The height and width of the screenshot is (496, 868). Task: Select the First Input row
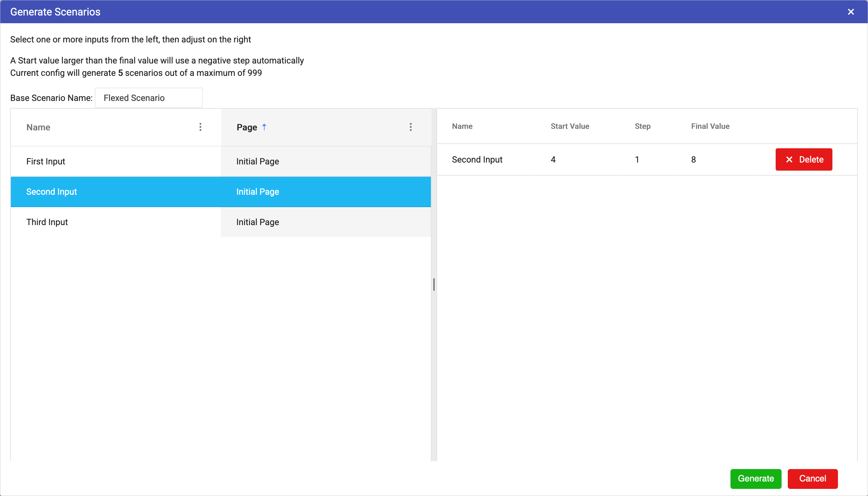46,162
